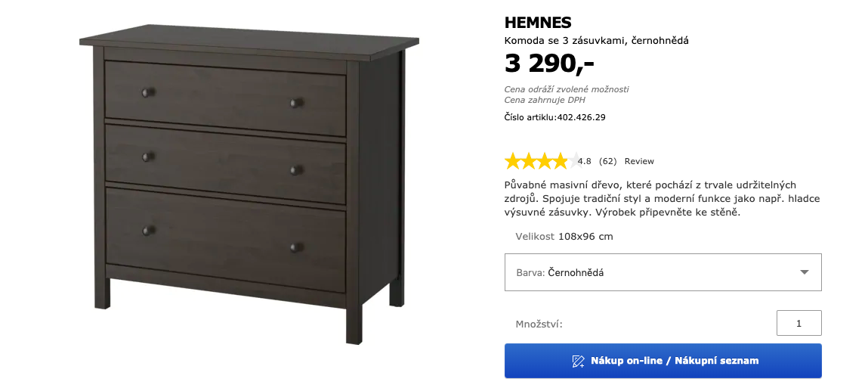Screen dimensions: 868x388
Task: Click the shopping list pencil icon
Action: click(578, 362)
